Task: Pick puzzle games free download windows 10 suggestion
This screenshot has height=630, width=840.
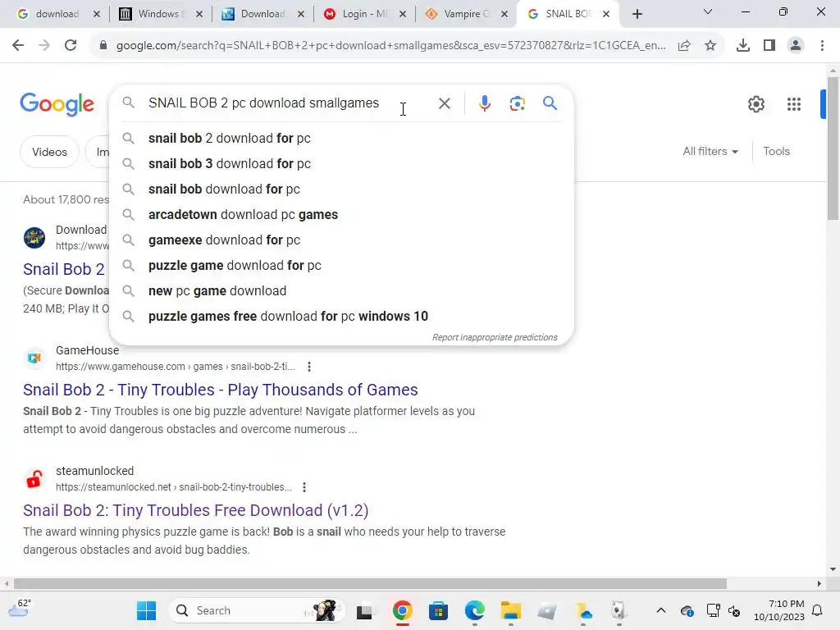Action: pyautogui.click(x=341, y=317)
